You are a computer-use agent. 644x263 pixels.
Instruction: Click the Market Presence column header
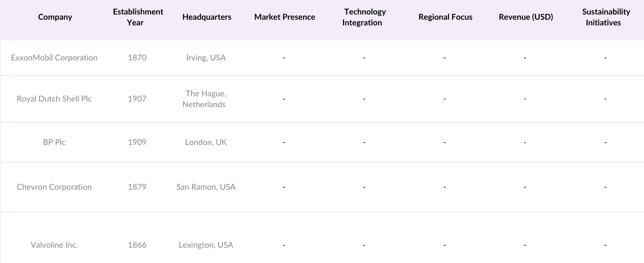(284, 17)
